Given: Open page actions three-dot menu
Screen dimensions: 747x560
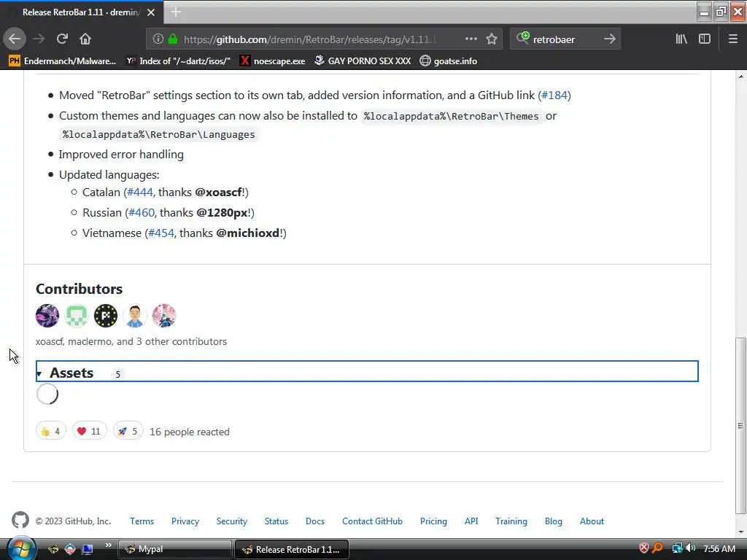Looking at the screenshot, I should click(x=471, y=39).
